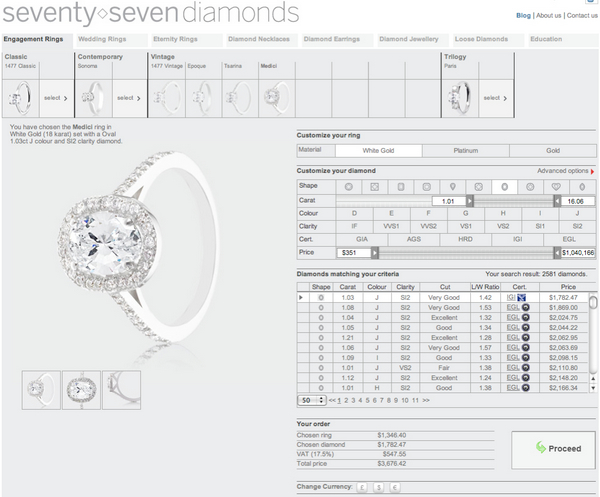Select the princess cut shape icon
Viewport: 600px width, 497px height.
coord(375,187)
